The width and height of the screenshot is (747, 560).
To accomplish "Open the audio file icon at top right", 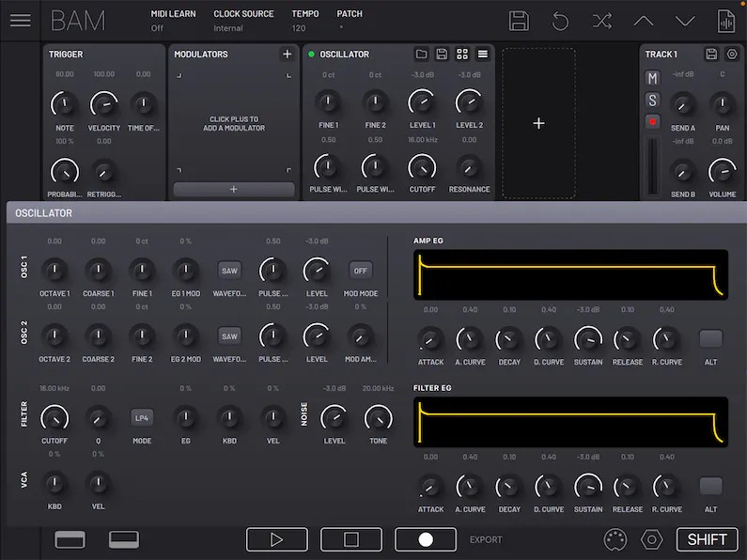I will [725, 21].
